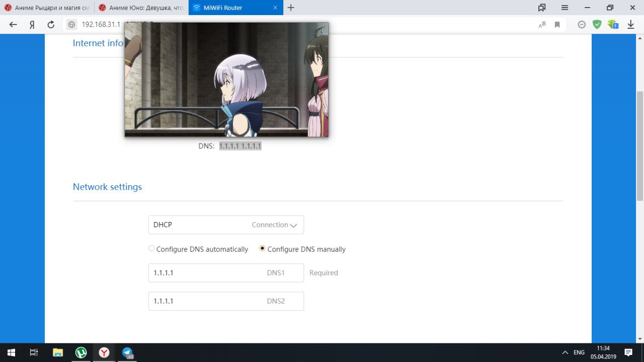
Task: Click the Required label beside DNS1
Action: [324, 273]
